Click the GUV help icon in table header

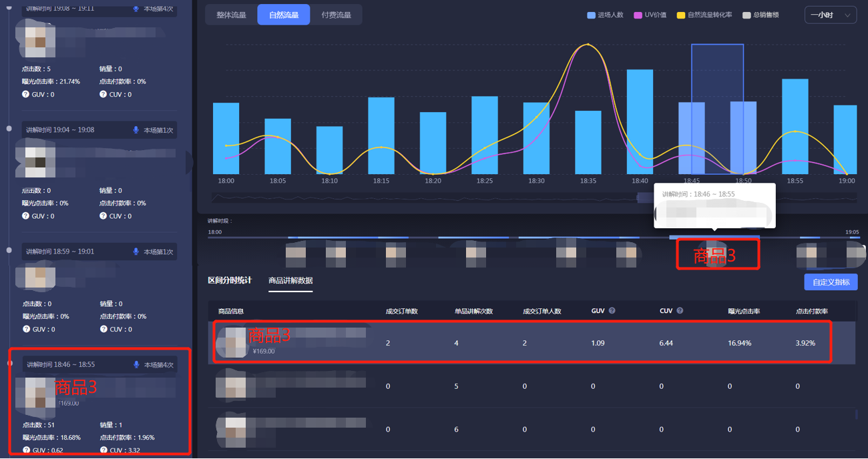coord(612,311)
